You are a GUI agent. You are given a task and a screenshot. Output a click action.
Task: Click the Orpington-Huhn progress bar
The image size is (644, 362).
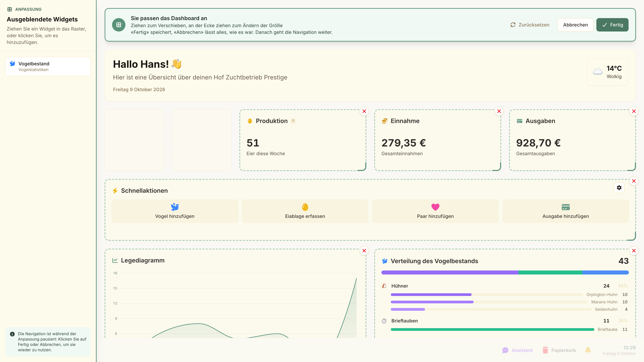pyautogui.click(x=487, y=295)
